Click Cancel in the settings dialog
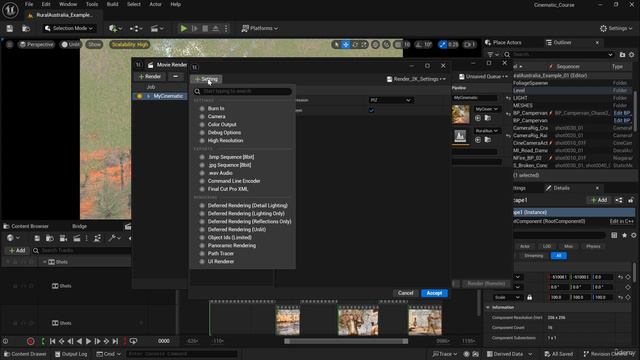The height and width of the screenshot is (360, 640). 405,293
